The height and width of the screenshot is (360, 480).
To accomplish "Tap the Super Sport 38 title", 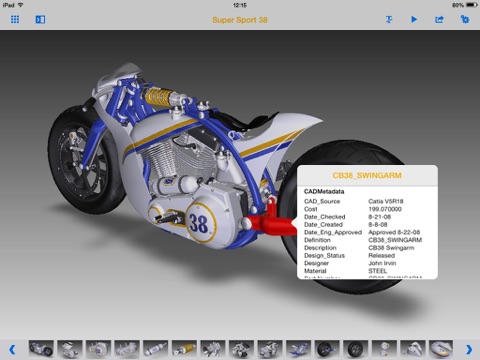I will (x=240, y=20).
